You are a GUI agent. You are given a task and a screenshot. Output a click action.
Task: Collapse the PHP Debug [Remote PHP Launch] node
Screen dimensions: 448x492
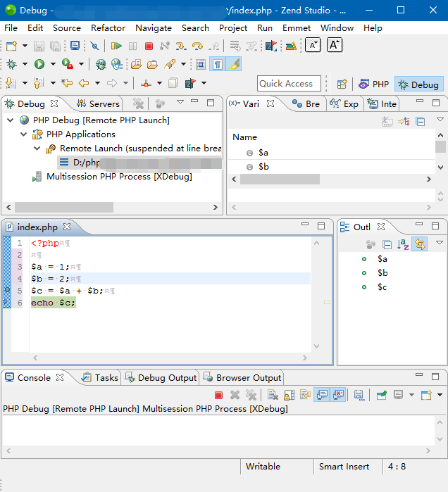coord(11,120)
